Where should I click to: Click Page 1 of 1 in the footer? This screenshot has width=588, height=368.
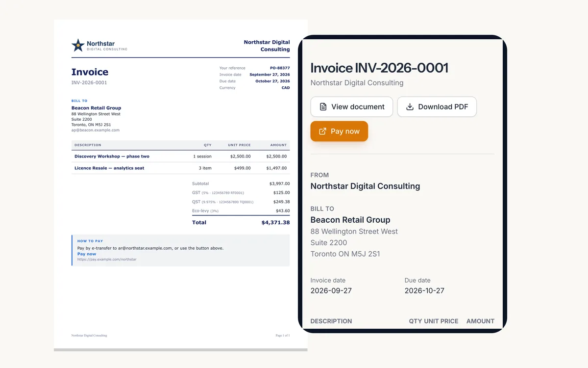click(283, 335)
